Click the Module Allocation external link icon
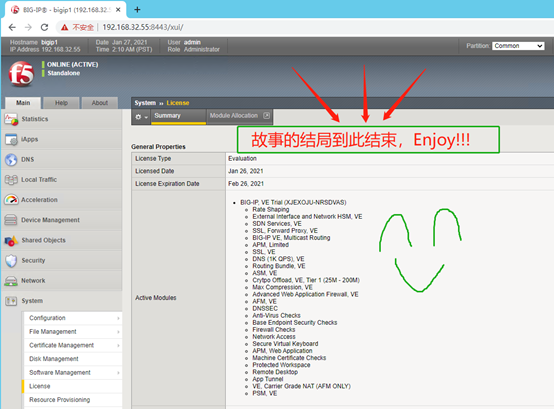This screenshot has height=409, width=554. tap(266, 115)
